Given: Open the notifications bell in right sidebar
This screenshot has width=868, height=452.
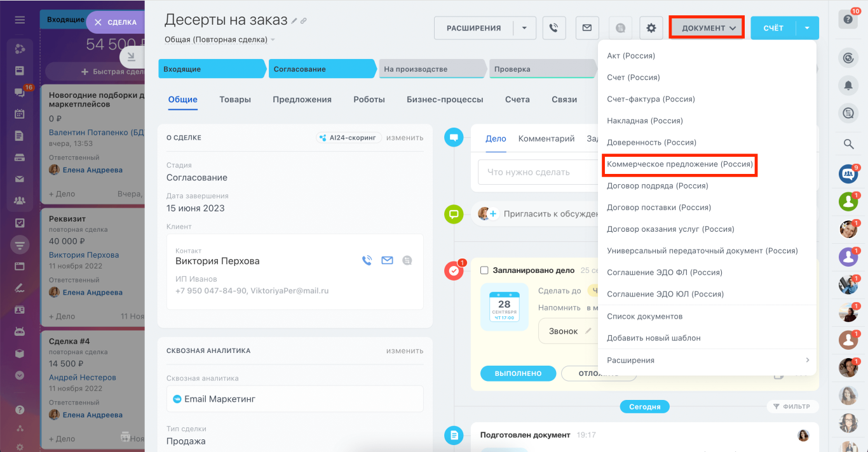Looking at the screenshot, I should click(849, 85).
